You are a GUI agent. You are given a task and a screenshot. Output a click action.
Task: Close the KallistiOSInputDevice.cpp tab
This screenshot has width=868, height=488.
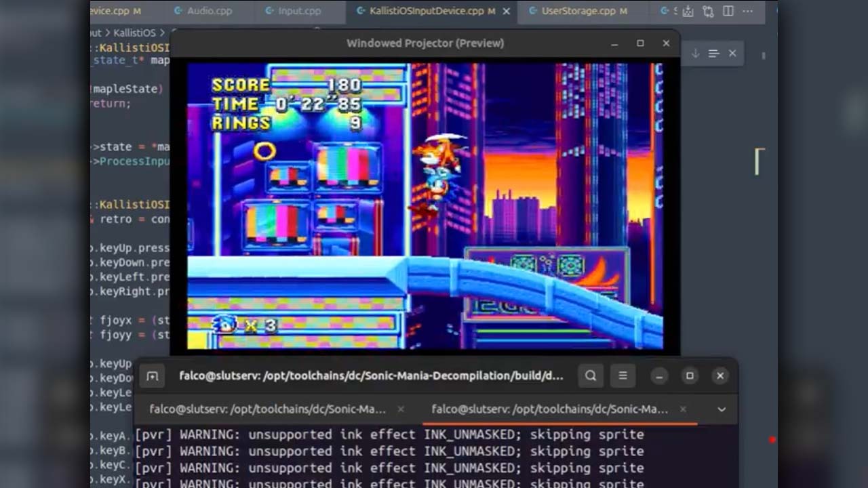tap(506, 12)
